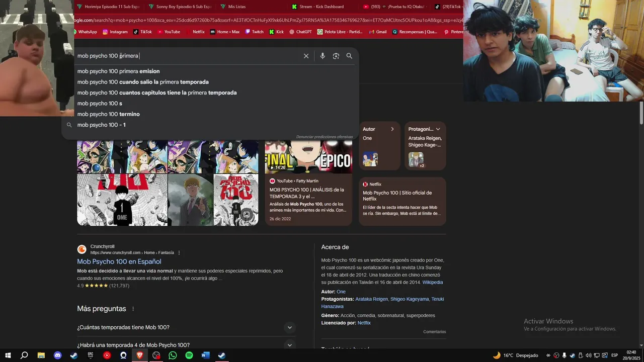This screenshot has height=362, width=644.
Task: Open Google Lens image search icon
Action: (336, 56)
